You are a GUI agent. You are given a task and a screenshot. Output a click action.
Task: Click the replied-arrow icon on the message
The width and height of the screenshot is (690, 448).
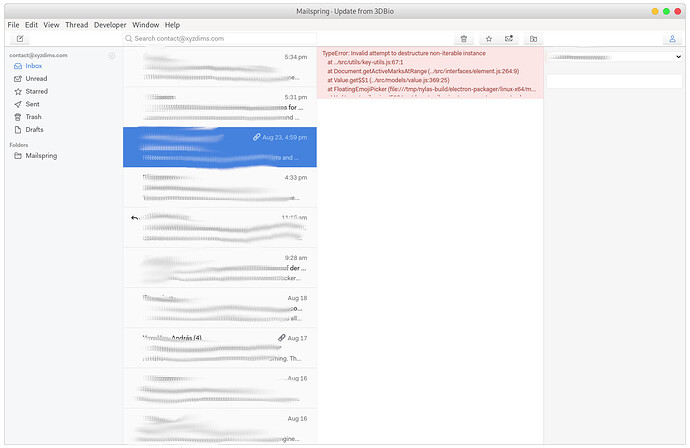pyautogui.click(x=135, y=217)
